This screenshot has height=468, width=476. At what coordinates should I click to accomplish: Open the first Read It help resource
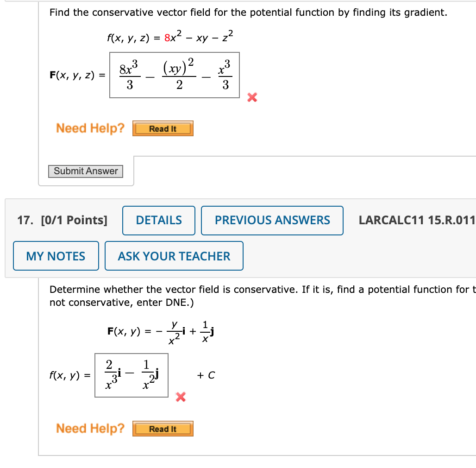[163, 128]
